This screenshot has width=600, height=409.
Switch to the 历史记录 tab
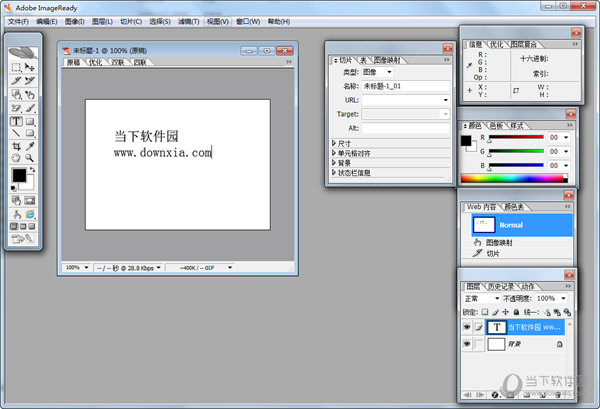click(501, 286)
